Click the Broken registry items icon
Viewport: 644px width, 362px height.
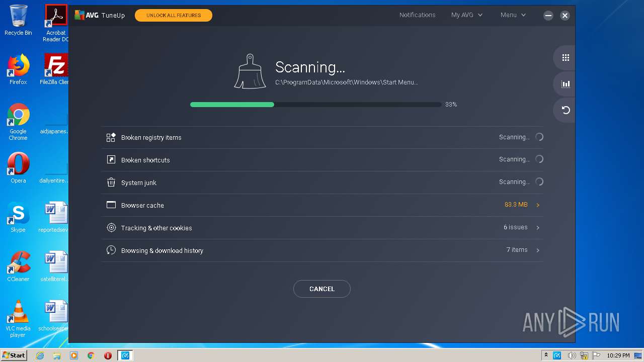pyautogui.click(x=111, y=137)
